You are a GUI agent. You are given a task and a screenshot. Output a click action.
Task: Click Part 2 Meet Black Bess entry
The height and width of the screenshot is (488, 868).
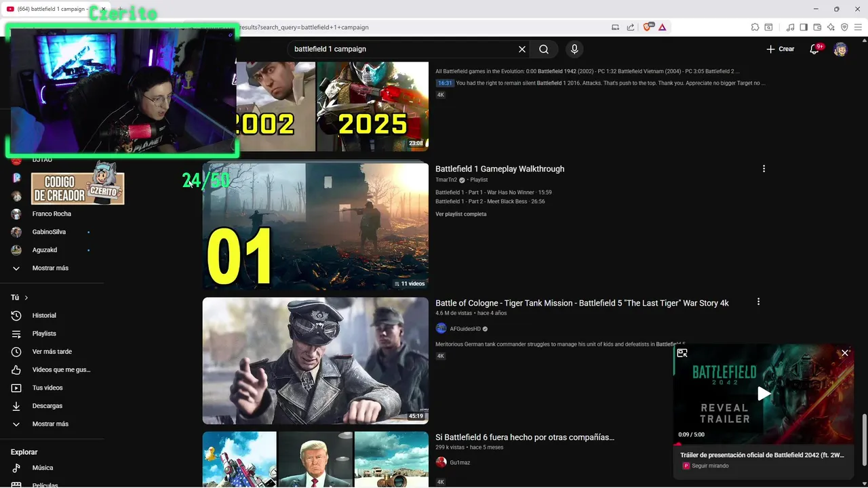pyautogui.click(x=490, y=201)
